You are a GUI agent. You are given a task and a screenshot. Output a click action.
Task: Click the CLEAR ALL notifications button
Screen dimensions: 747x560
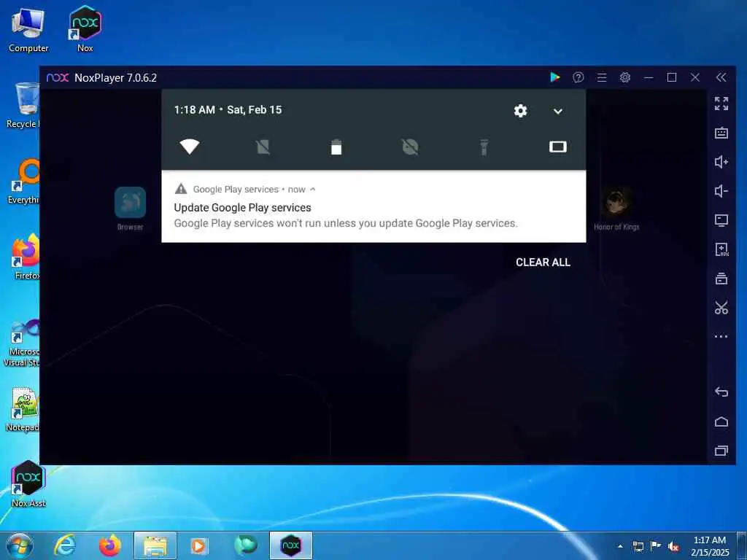[543, 262]
